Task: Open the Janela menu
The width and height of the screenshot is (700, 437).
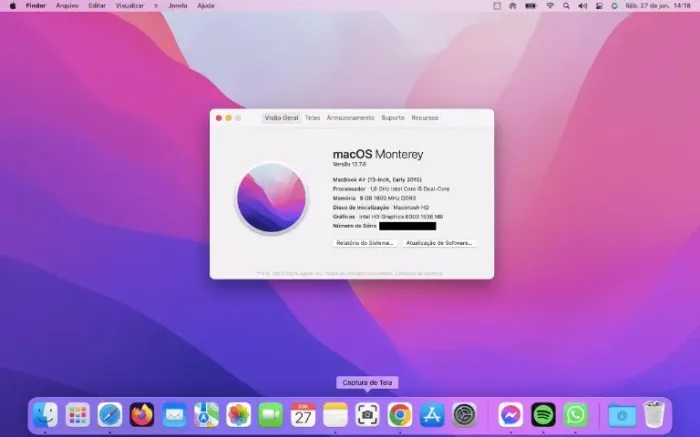Action: [x=178, y=6]
